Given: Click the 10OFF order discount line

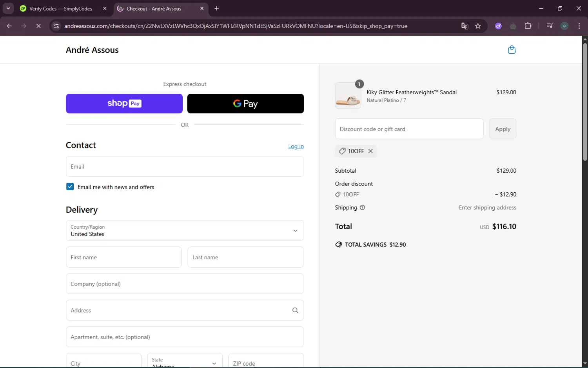Looking at the screenshot, I should 426,194.
